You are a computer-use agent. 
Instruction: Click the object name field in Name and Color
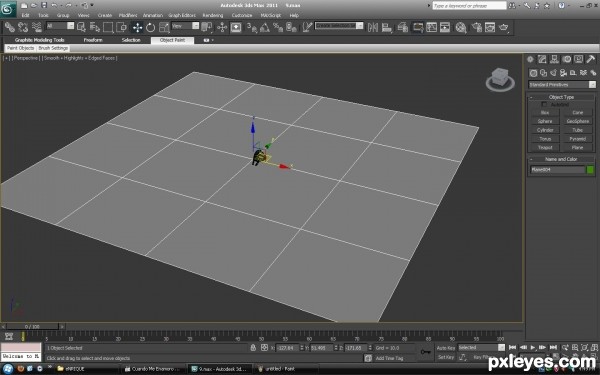558,170
